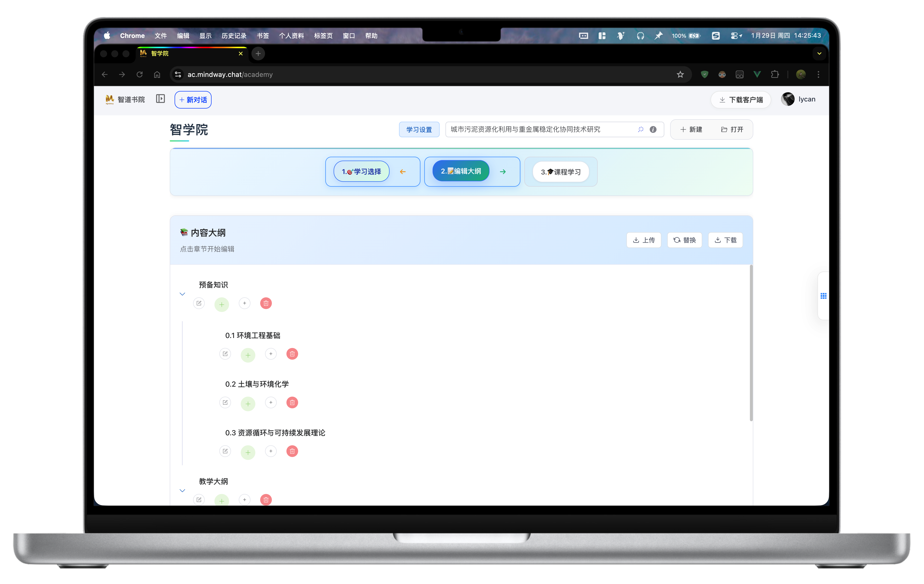Collapse the 预备知识 chapter
Screen dimensions: 924x584
pos(182,294)
